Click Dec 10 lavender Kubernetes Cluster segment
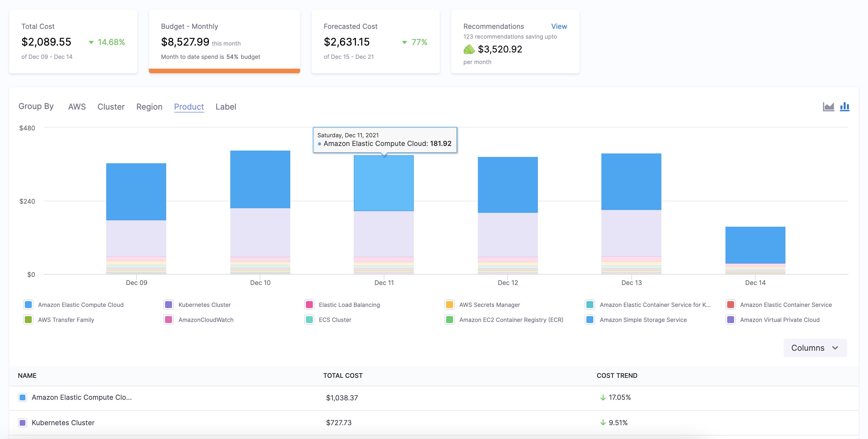Image resolution: width=868 pixels, height=439 pixels. pos(260,232)
